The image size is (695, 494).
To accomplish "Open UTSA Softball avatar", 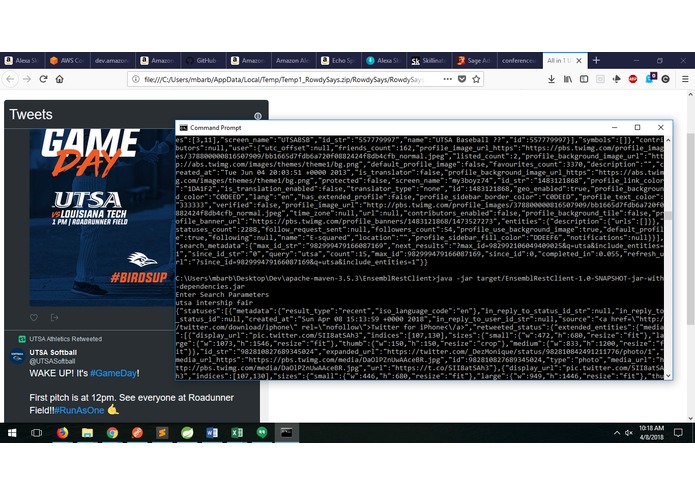I will pyautogui.click(x=17, y=356).
